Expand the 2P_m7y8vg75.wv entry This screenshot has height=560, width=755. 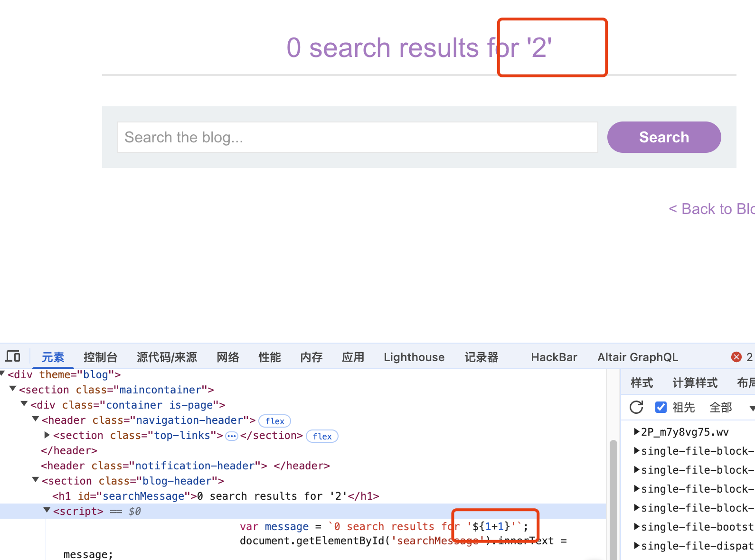pyautogui.click(x=637, y=432)
